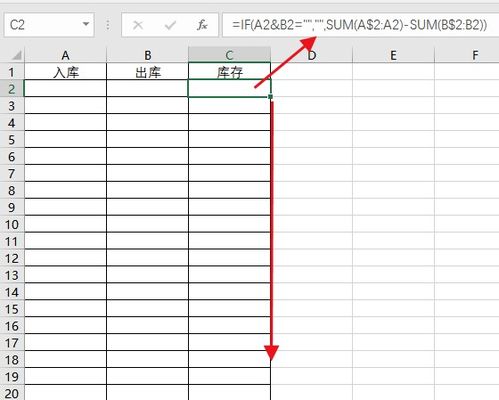
Task: Click the fill handle of cell C2
Action: click(x=270, y=97)
